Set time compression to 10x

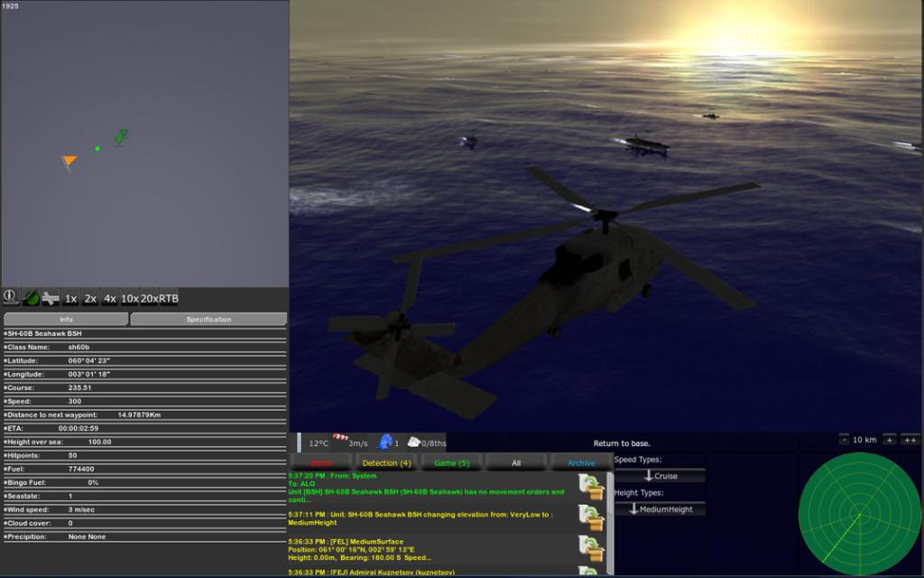point(130,298)
